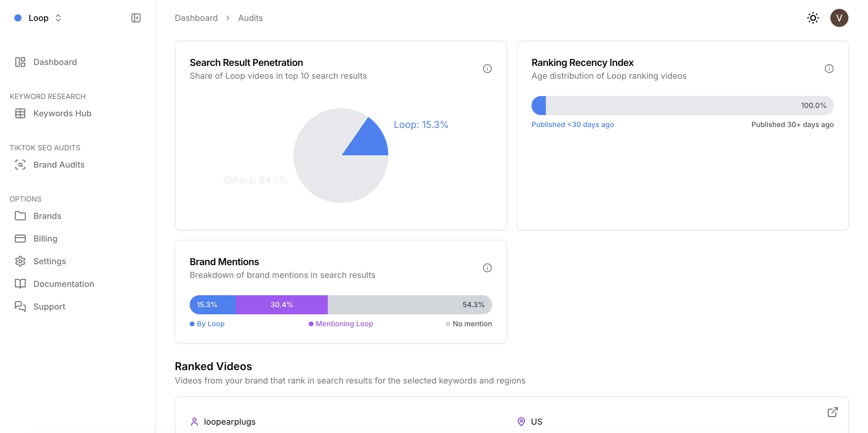Click the blue Loop brand dot

coord(18,18)
